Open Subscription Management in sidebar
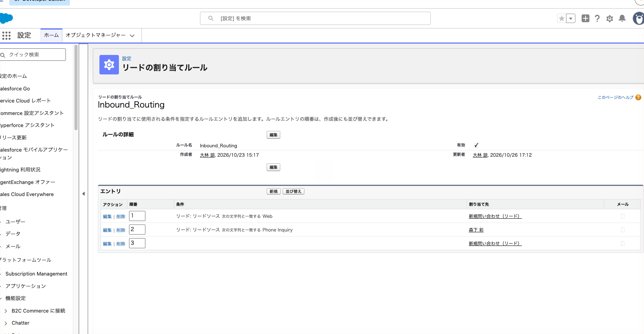 tap(36, 274)
